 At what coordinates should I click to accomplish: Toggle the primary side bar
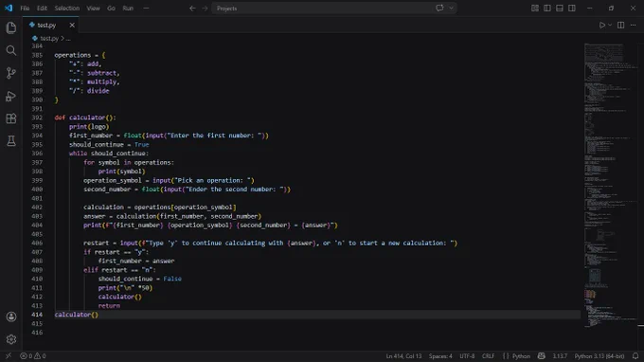pos(547,9)
